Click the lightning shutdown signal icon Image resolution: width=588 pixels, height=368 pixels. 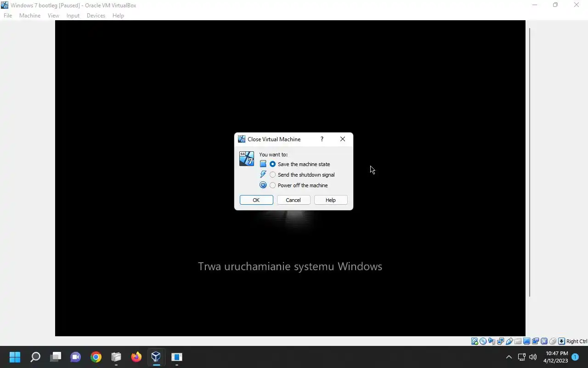click(263, 174)
